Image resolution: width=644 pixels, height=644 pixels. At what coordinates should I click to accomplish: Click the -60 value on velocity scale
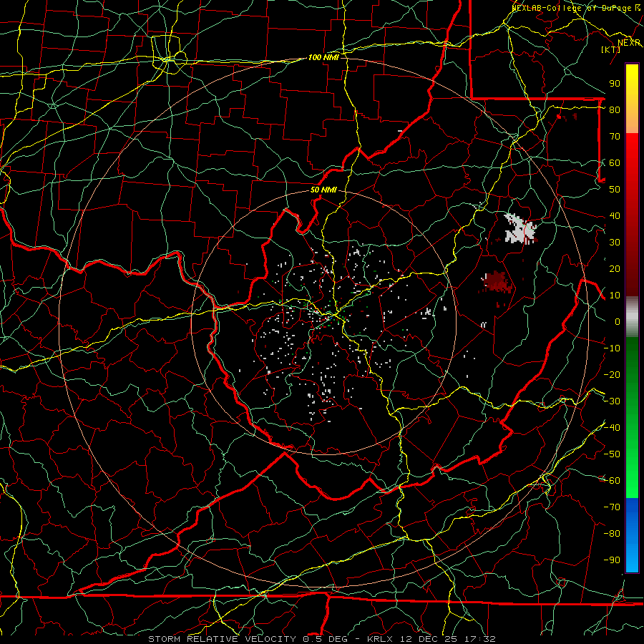click(x=612, y=481)
